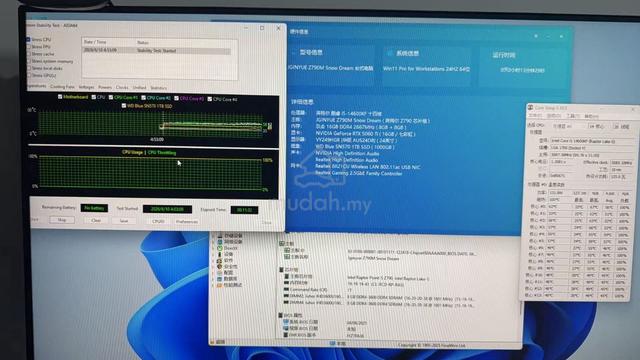Expand the 软件 tree node in AIDA64
640x360 pixels.
(x=213, y=260)
